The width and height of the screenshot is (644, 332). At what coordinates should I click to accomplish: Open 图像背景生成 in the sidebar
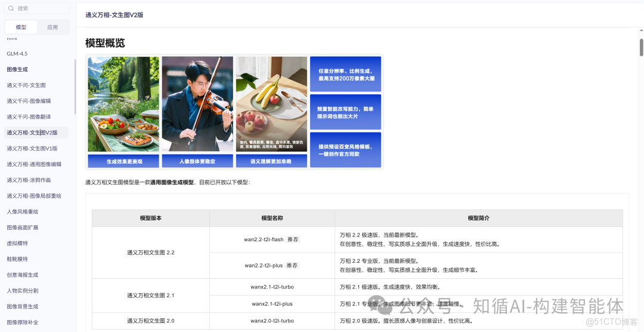point(23,306)
